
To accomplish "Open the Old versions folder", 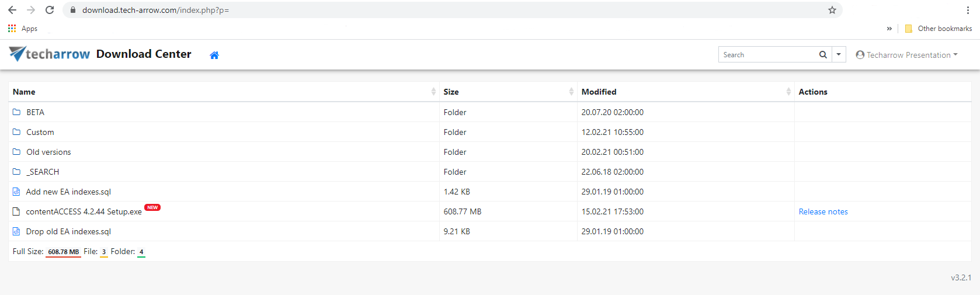I will (48, 152).
